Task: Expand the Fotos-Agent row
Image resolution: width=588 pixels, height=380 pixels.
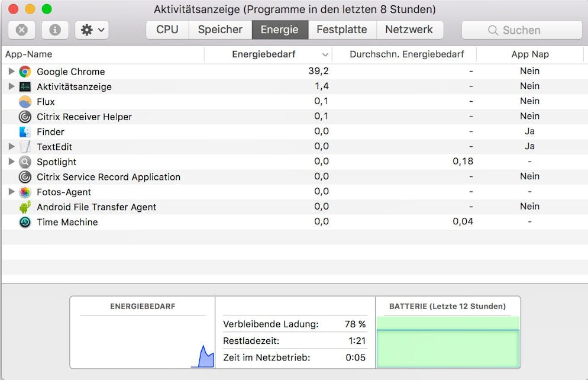Action: [12, 192]
